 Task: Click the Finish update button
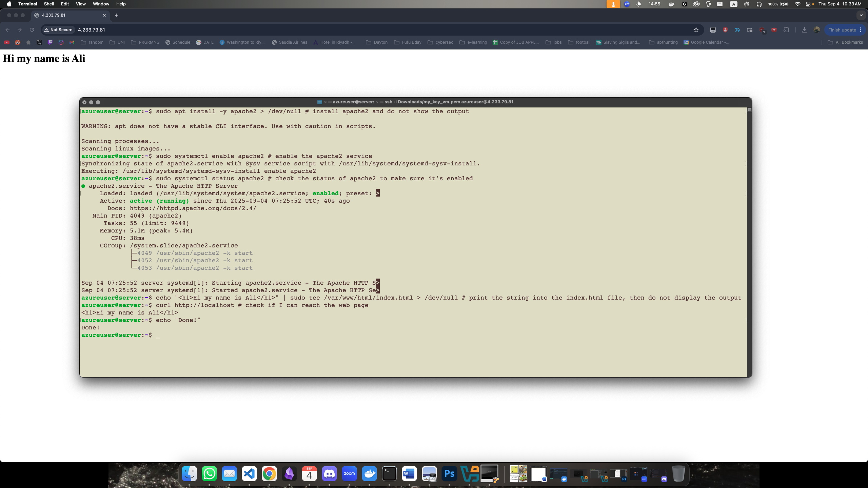(842, 30)
